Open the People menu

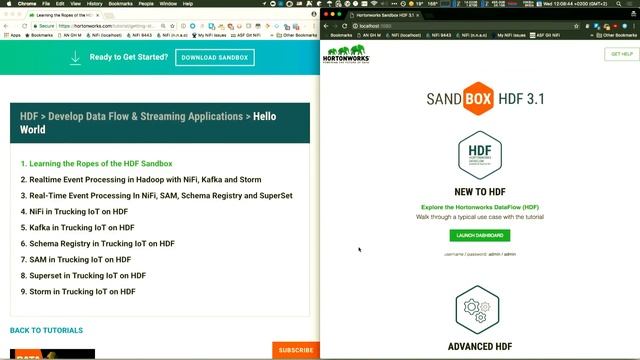point(146,4)
